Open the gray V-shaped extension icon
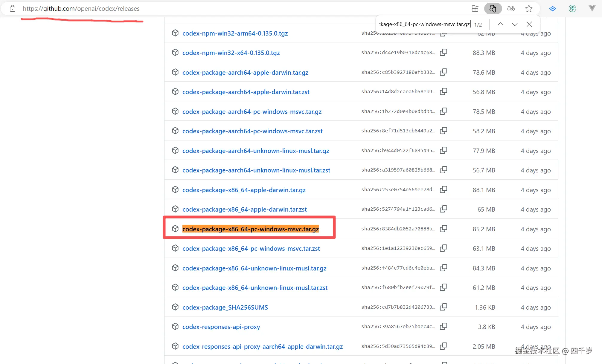This screenshot has height=364, width=602. (x=592, y=8)
